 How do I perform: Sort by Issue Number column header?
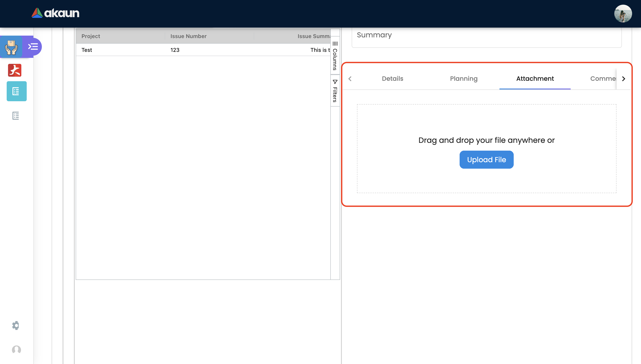188,36
